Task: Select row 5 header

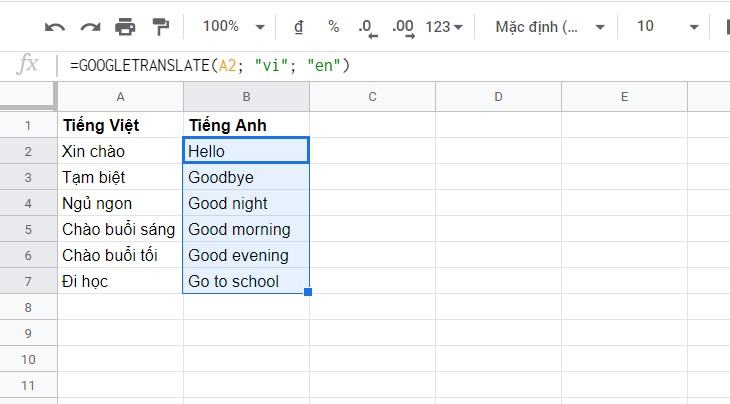Action: point(28,229)
